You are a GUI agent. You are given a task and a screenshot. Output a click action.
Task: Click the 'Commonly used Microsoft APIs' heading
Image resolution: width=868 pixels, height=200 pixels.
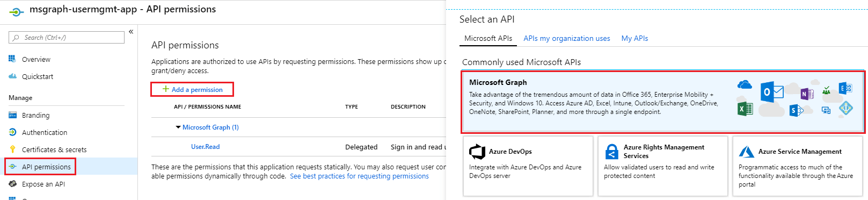pos(521,62)
